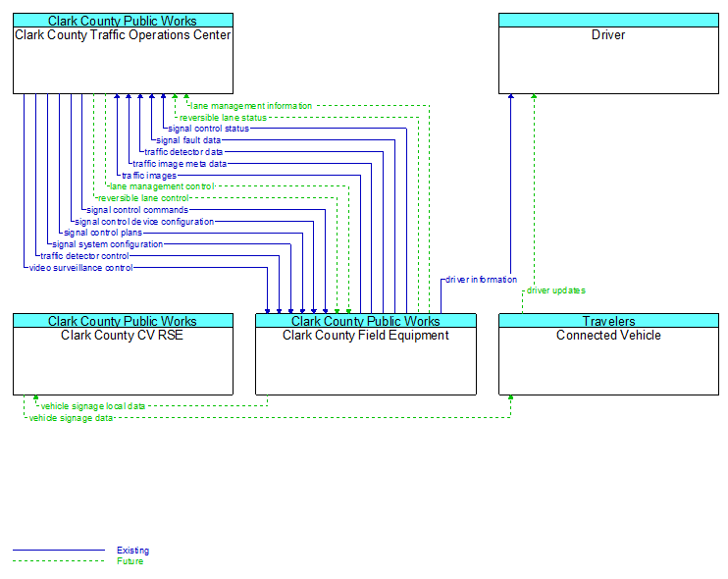The image size is (728, 579).
Task: Click the 'signal fault data' flow label
Action: pyautogui.click(x=188, y=140)
